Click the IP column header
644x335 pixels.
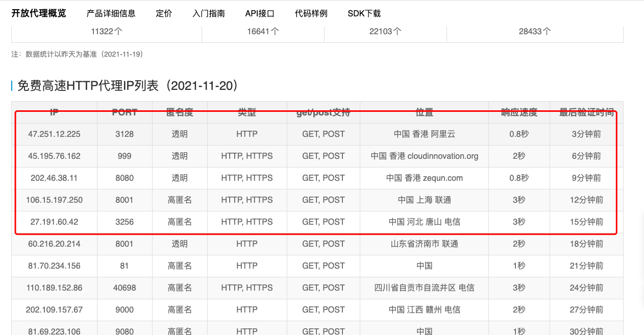point(55,112)
